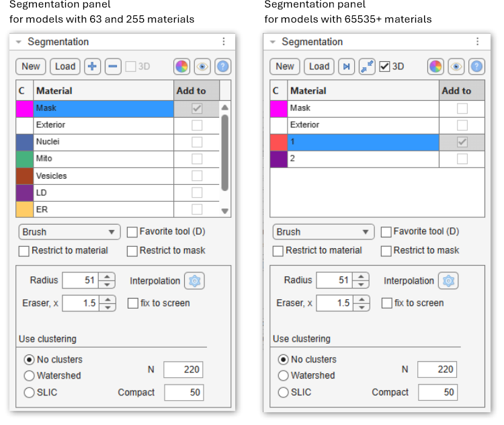Add a material with plus icon, left panel
Screen dimensions: 504x425
(92, 67)
